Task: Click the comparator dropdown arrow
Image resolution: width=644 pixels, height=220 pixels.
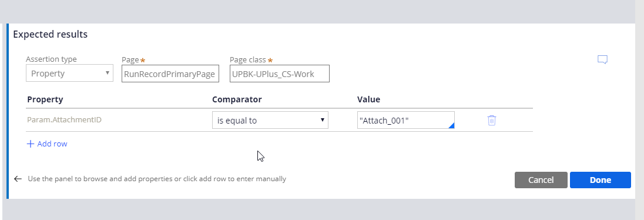Action: point(323,120)
